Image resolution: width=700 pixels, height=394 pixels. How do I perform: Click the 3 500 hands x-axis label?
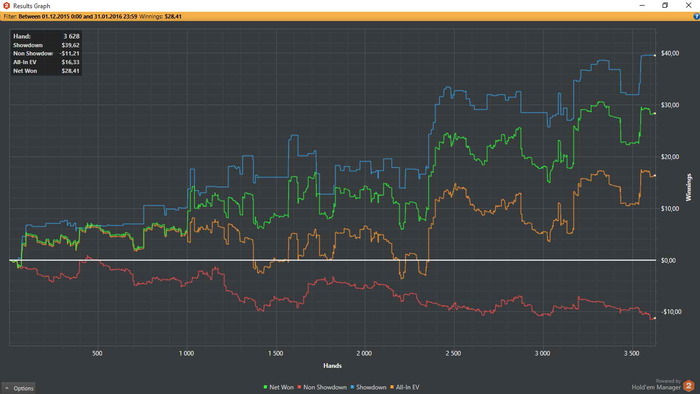click(x=631, y=353)
